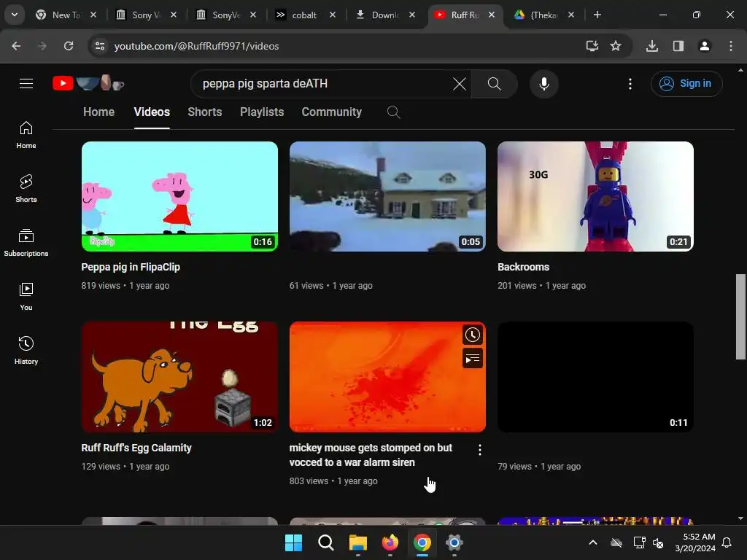Switch to the channel Shorts tab
Screen dimensions: 747x560
[204, 112]
